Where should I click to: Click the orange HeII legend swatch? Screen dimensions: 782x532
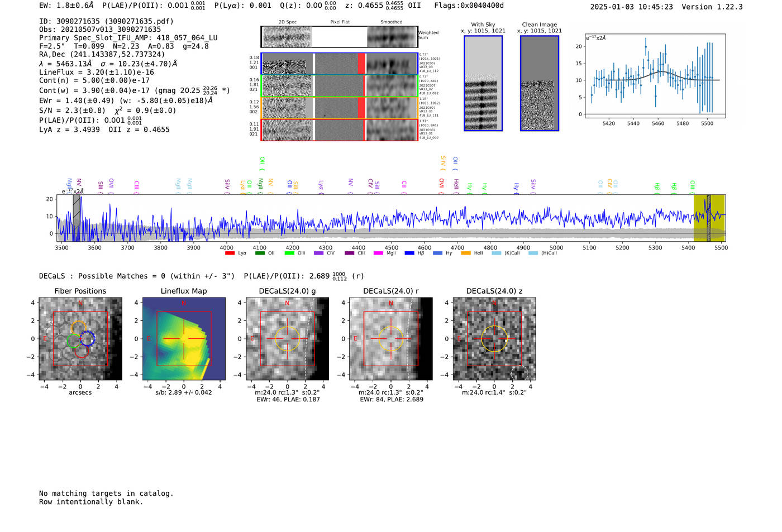pos(466,253)
